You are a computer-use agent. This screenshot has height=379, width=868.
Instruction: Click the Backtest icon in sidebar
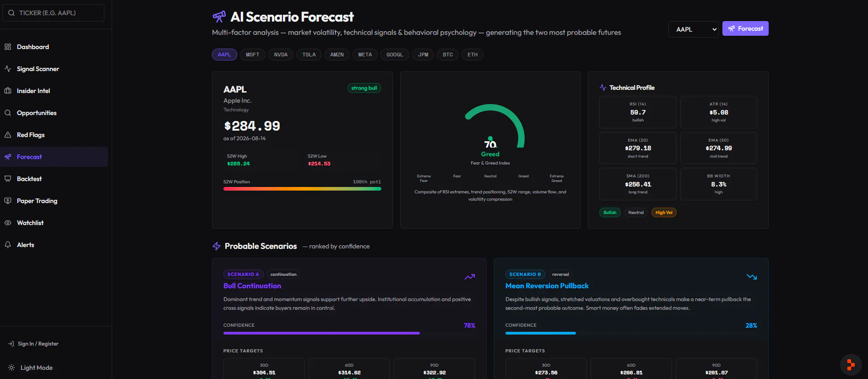(8, 179)
